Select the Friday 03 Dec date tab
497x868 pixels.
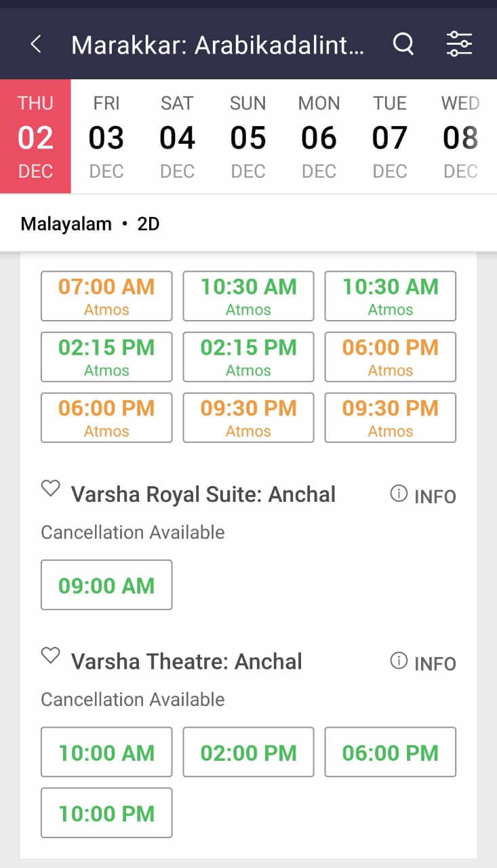coord(106,137)
